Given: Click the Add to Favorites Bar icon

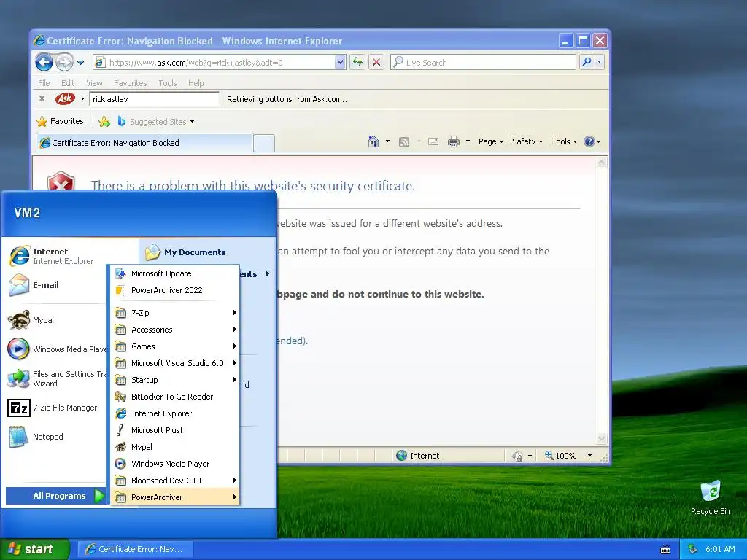Looking at the screenshot, I should coord(104,122).
